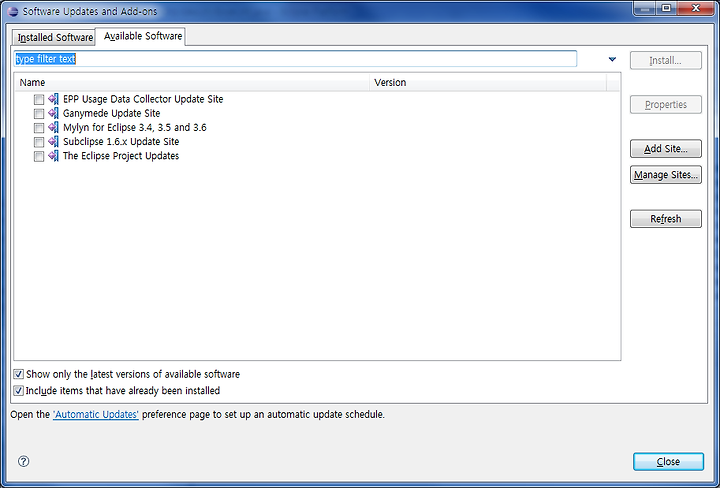Open the help question mark icon

[23, 461]
